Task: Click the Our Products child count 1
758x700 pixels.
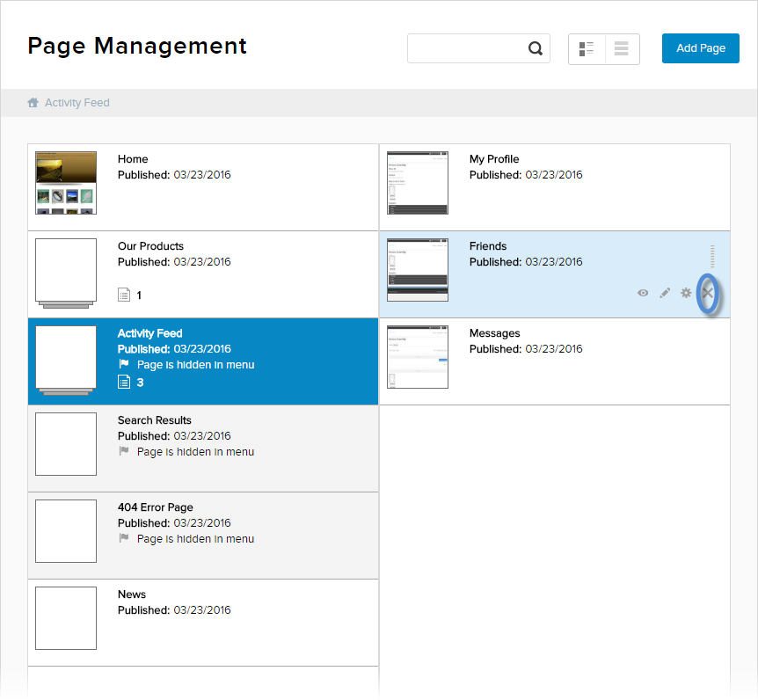Action: pos(139,295)
